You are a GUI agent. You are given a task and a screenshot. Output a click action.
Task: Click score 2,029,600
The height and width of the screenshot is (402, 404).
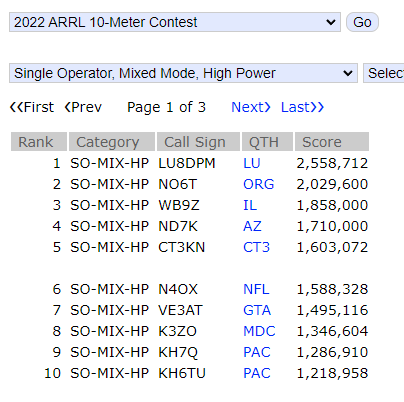[x=332, y=184]
